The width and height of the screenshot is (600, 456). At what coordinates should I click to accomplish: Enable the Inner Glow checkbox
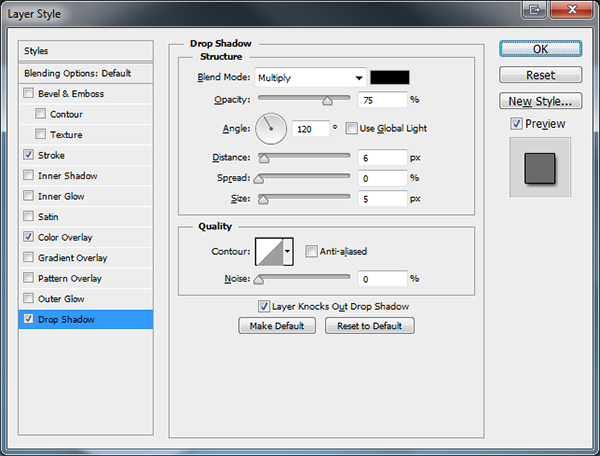tap(28, 195)
